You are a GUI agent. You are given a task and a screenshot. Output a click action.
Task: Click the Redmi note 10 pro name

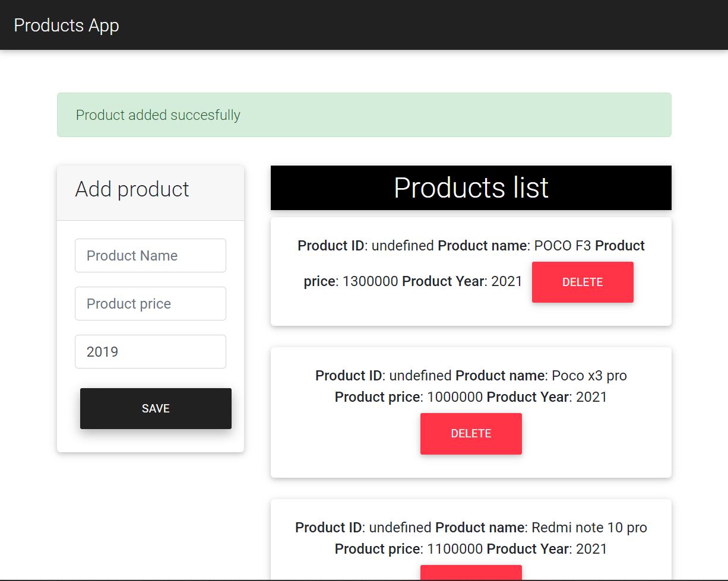(x=588, y=528)
